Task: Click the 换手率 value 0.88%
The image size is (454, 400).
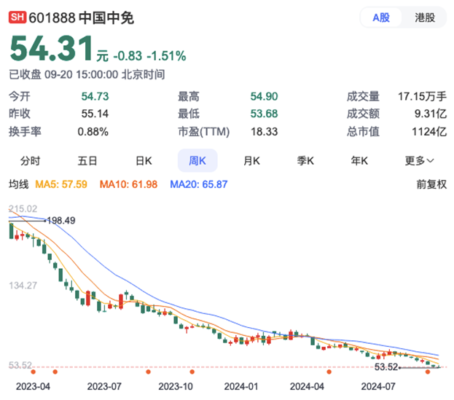Action: tap(93, 132)
